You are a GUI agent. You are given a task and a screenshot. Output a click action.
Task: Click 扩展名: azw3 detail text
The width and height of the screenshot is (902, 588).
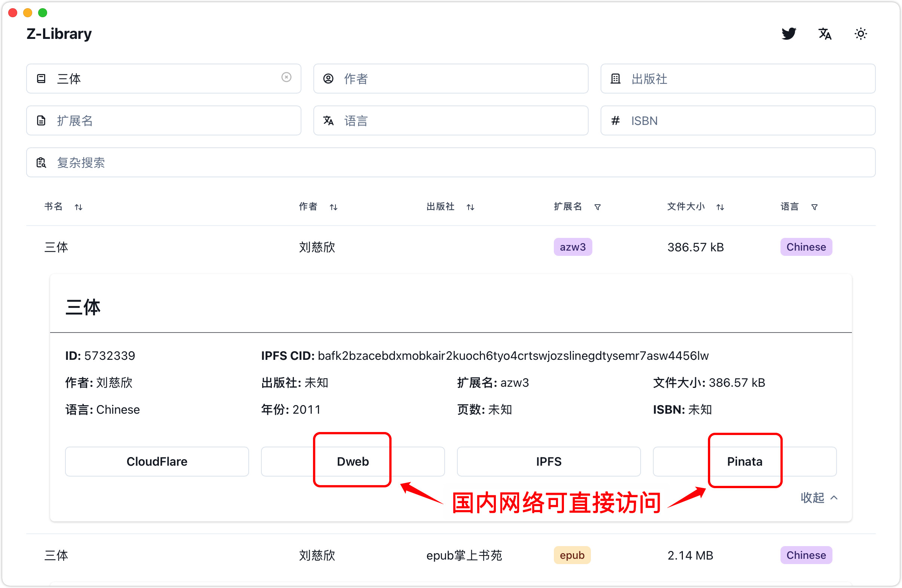493,383
